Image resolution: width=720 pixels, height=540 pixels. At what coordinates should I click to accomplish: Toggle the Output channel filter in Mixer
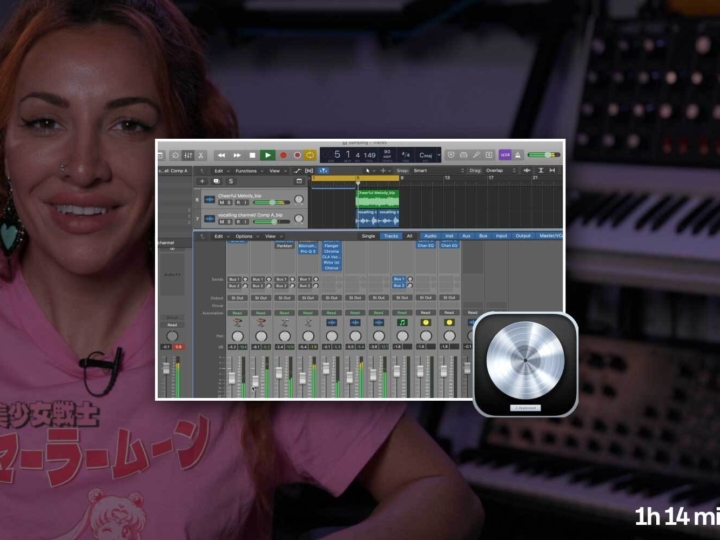coord(523,236)
